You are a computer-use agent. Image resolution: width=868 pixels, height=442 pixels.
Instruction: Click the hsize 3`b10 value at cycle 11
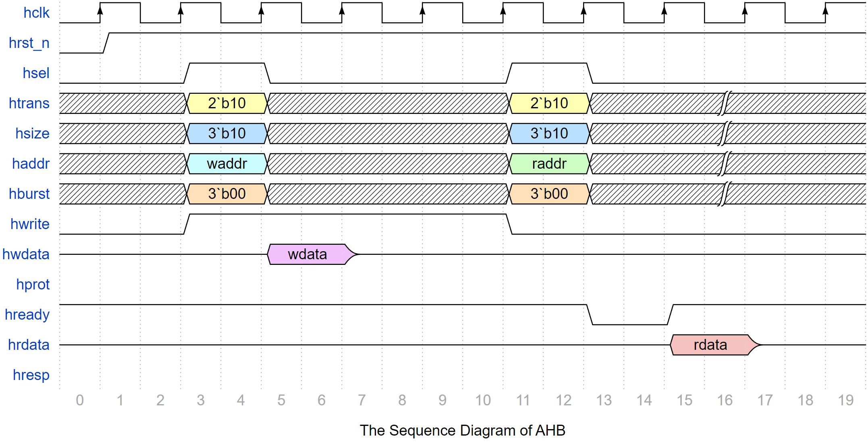coord(549,134)
